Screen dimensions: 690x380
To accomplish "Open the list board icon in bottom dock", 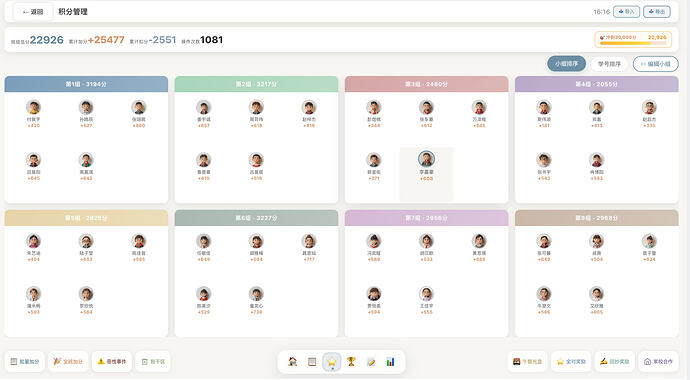I will (x=312, y=362).
